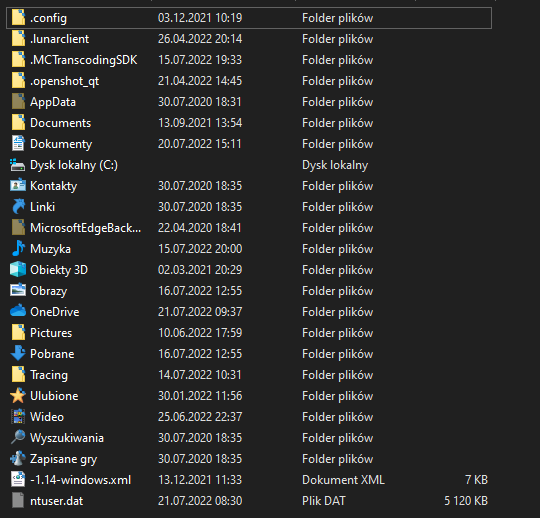Click the Linki shortcut arrow icon

18,206
